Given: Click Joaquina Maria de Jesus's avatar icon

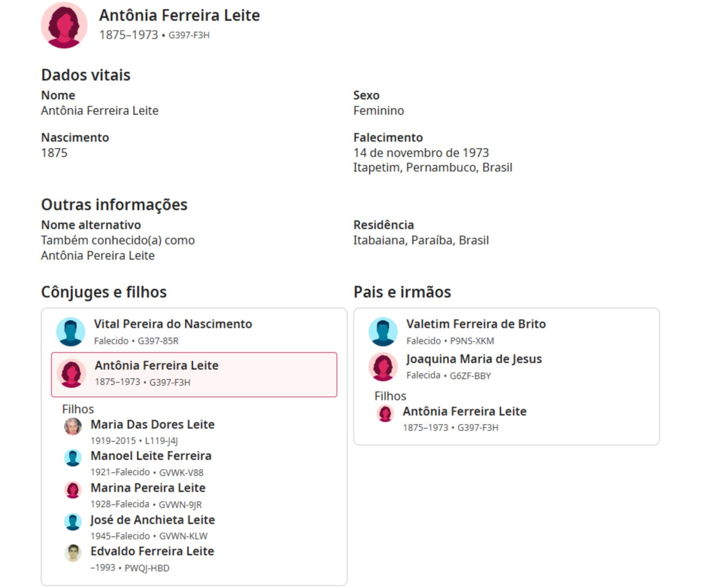Looking at the screenshot, I should [383, 367].
